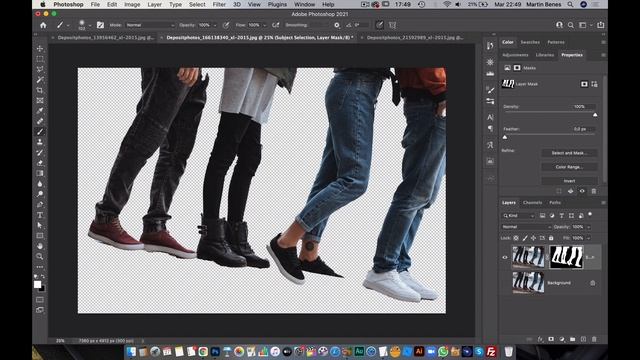The image size is (640, 360).
Task: Select the Zoom tool
Action: 40,256
